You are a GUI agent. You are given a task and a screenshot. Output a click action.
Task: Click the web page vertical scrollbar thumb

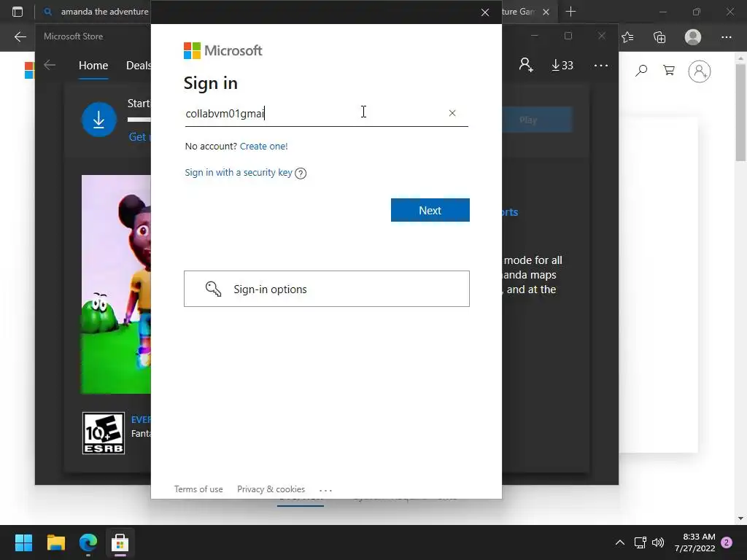(x=740, y=112)
